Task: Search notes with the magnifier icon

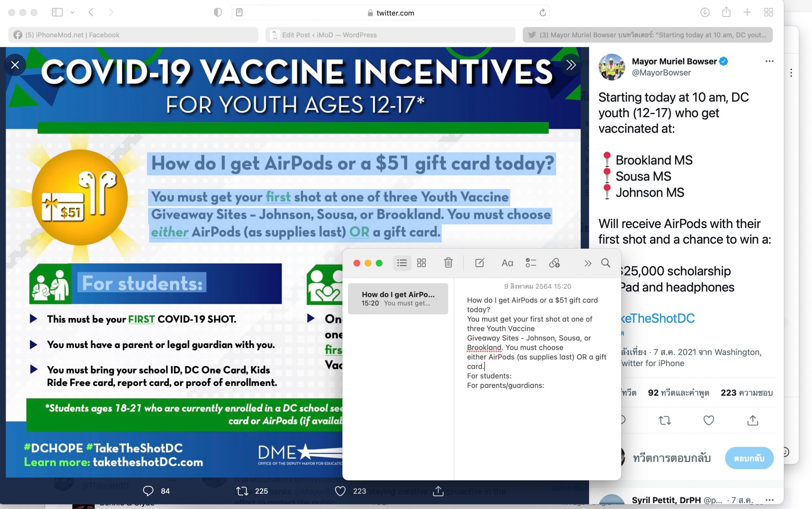Action: pos(606,263)
